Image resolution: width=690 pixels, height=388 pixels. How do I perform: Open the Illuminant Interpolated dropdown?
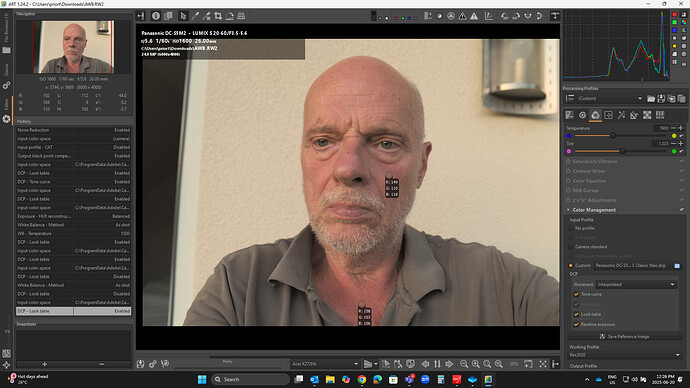pos(636,285)
